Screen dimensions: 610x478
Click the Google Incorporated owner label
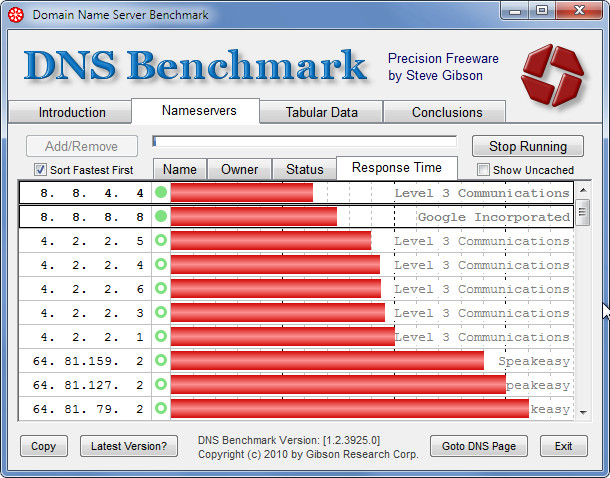[x=494, y=217]
